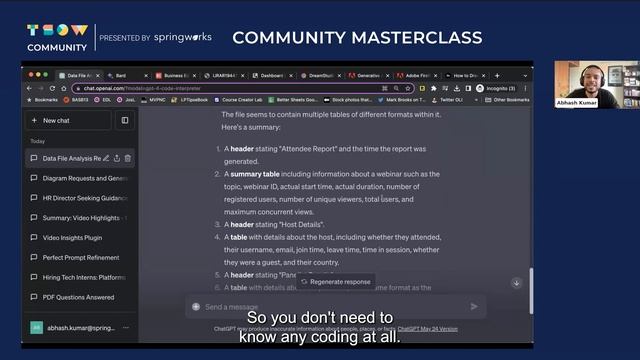Open the PDF Questions Answered chat
640x360 pixels.
tap(80, 297)
